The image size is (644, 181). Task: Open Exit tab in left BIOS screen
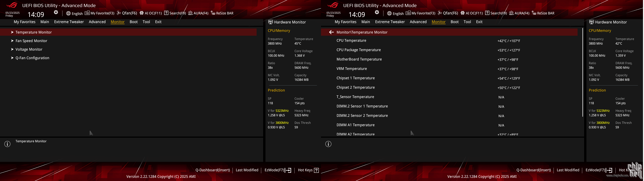tap(158, 22)
